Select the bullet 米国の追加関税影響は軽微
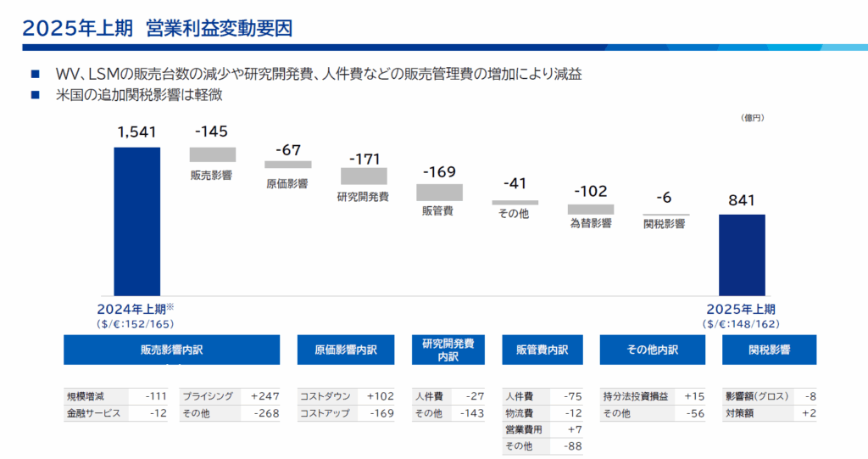Screen dimensions: 868x459 (139, 95)
